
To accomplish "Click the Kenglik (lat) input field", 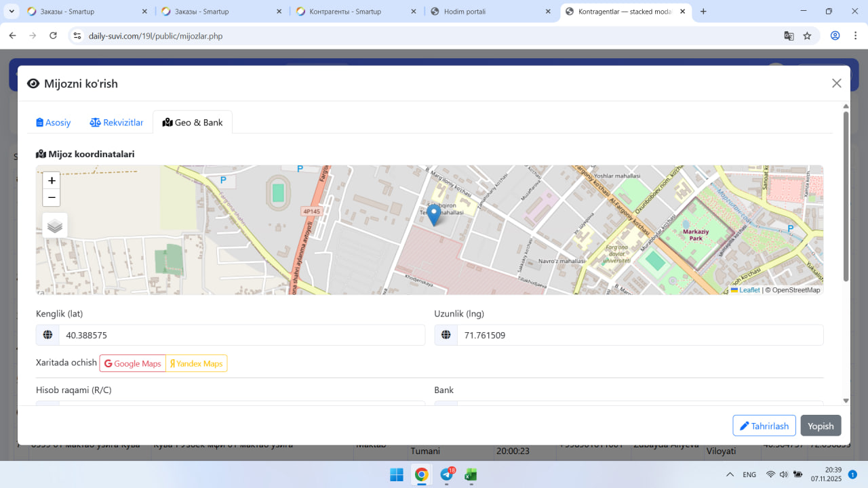I will pyautogui.click(x=241, y=335).
